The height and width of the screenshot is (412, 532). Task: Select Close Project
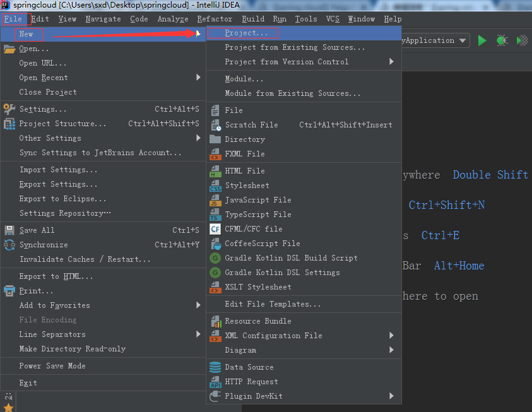click(x=103, y=92)
